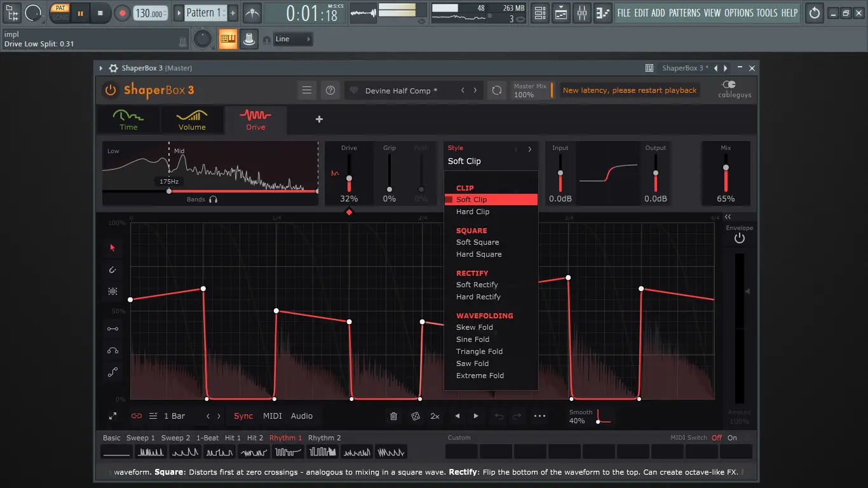868x488 pixels.
Task: Click the 175Hz band split frequency label
Action: pyautogui.click(x=169, y=182)
